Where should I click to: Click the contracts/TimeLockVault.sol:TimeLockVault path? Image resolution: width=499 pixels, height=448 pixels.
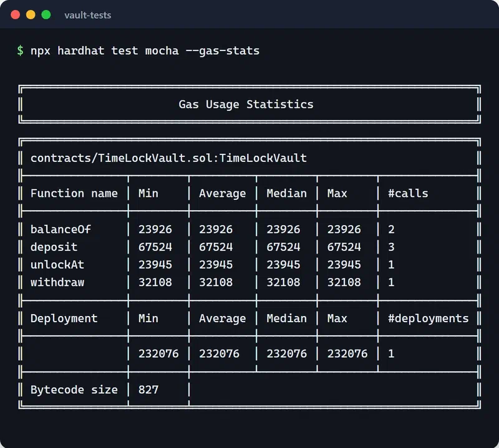tap(168, 158)
